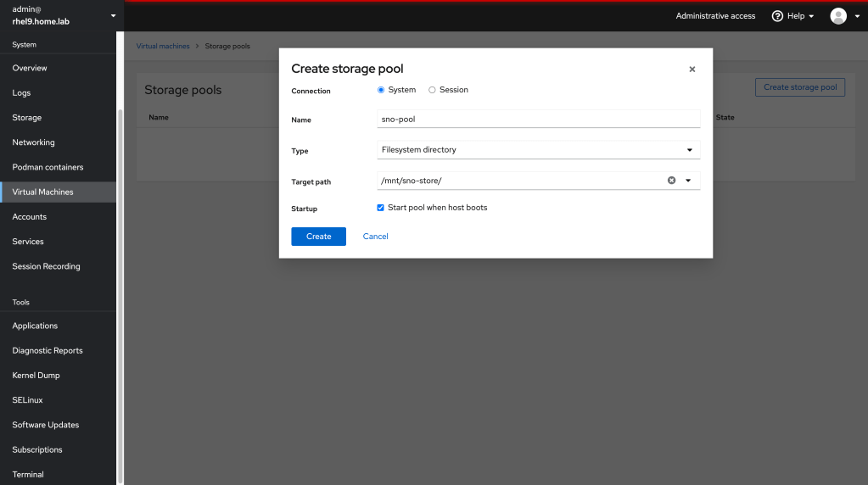The height and width of the screenshot is (485, 868).
Task: Close the Create storage pool dialog
Action: click(x=692, y=70)
